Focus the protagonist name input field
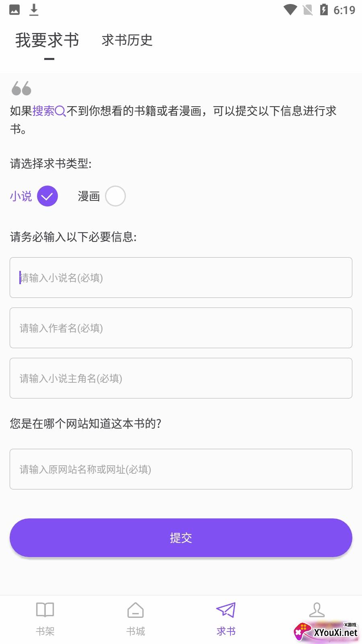Image resolution: width=362 pixels, height=644 pixels. [181, 378]
